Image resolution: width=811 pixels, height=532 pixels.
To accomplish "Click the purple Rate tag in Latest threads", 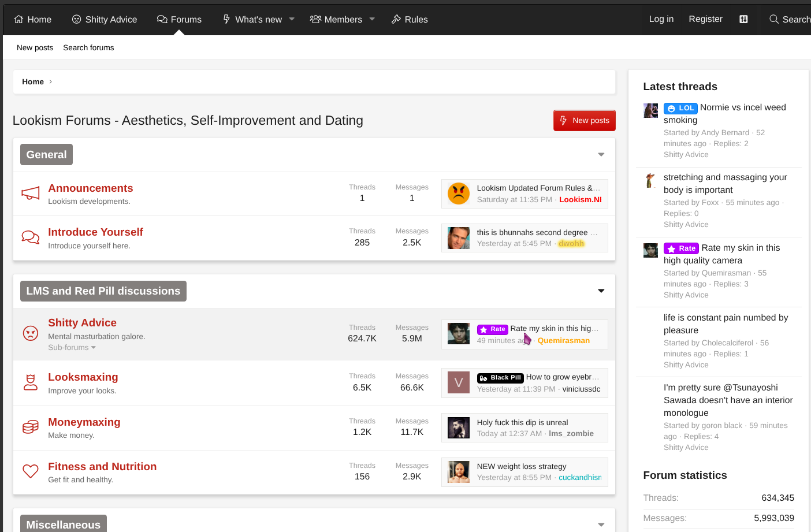I will coord(682,248).
